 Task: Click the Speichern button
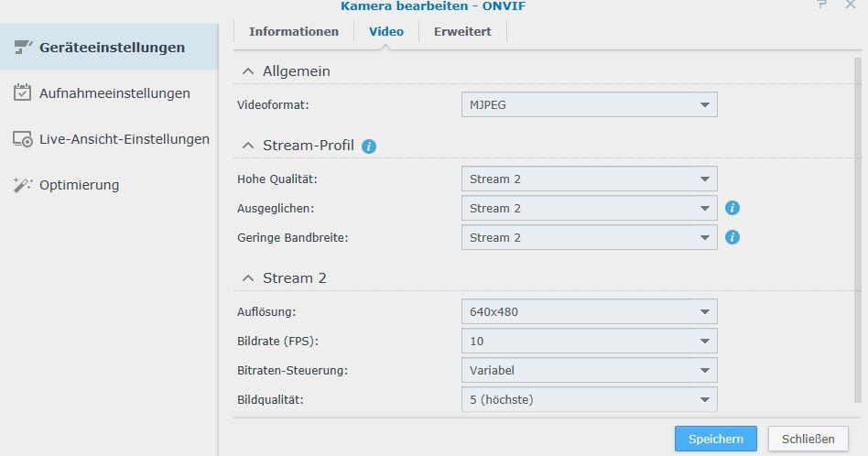click(x=716, y=439)
